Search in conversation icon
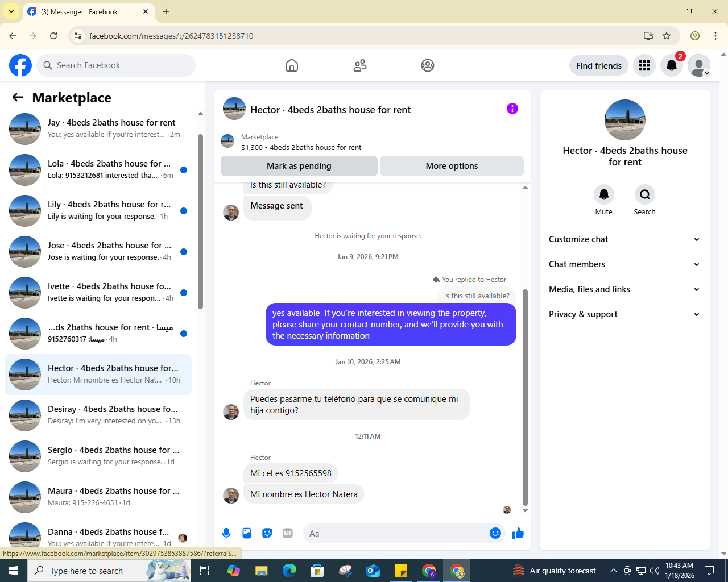 pyautogui.click(x=645, y=194)
